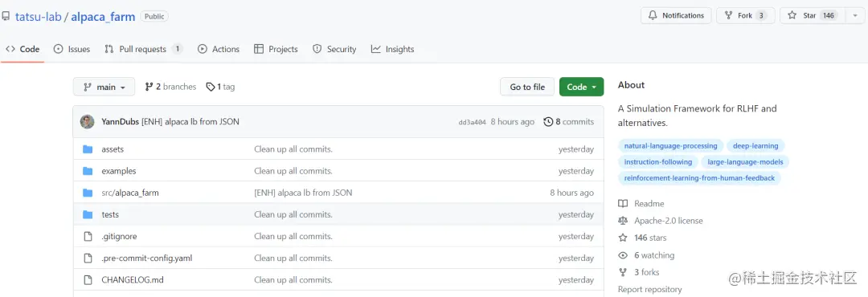Click the CHANGELOG.md file icon
The image size is (868, 297).
tap(88, 280)
